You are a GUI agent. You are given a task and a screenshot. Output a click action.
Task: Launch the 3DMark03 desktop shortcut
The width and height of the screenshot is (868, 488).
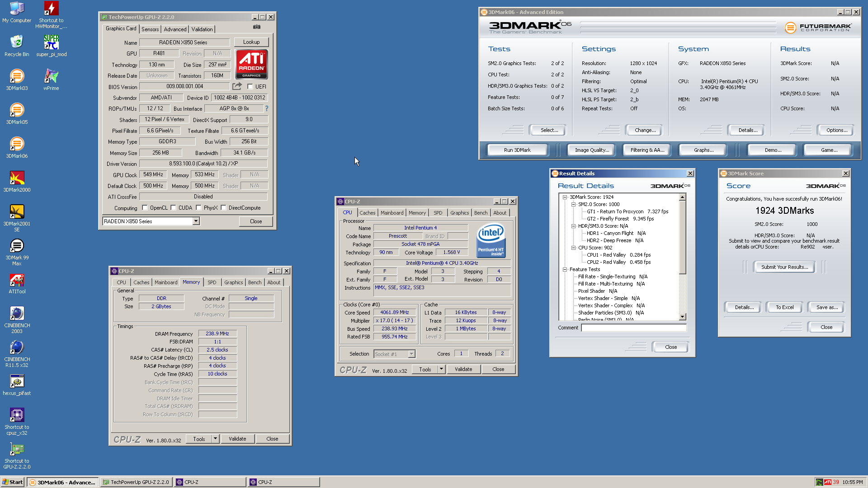(x=17, y=80)
